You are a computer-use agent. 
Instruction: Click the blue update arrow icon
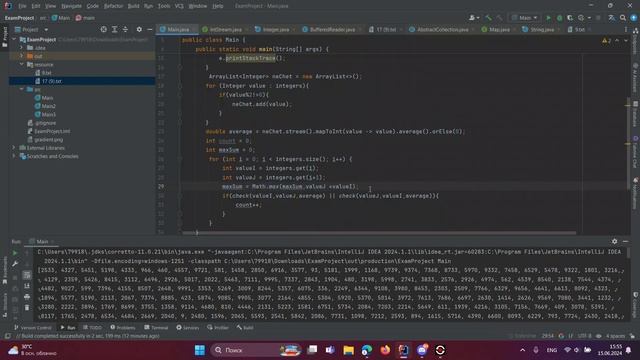[x=633, y=18]
